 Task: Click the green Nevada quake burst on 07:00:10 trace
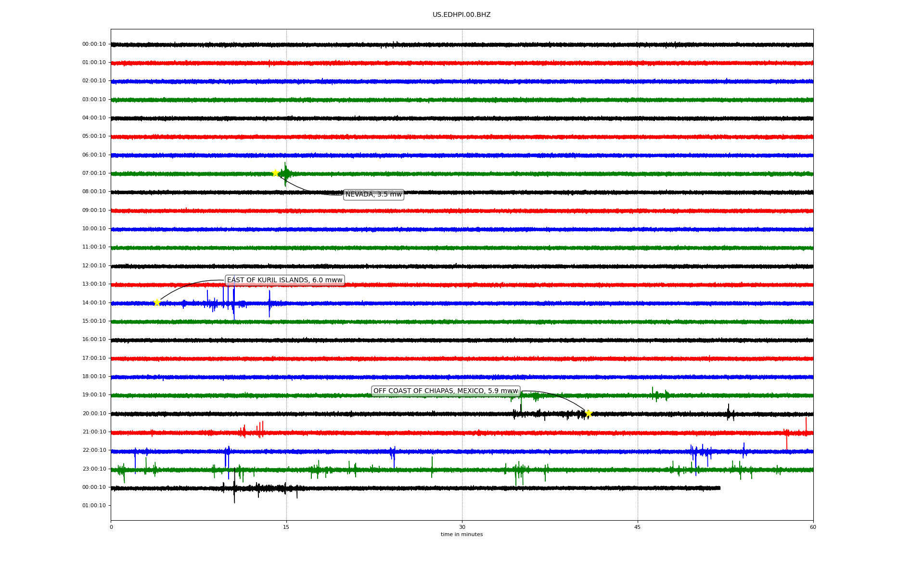click(x=285, y=174)
